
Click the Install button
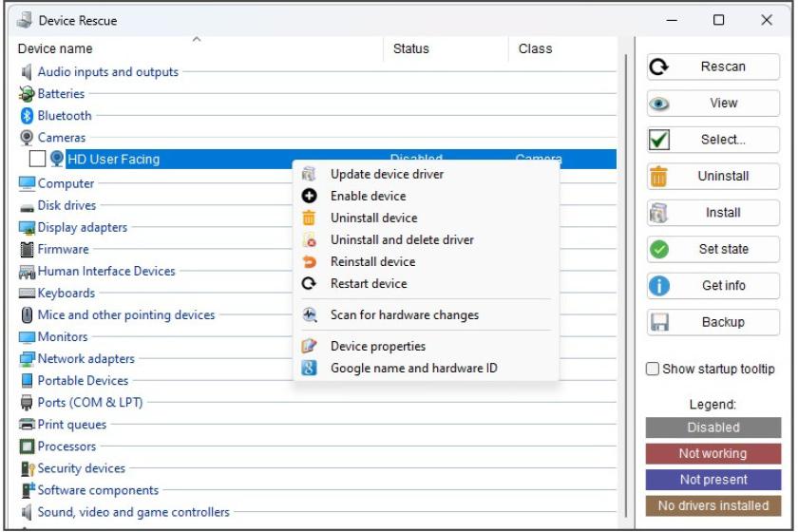[713, 213]
